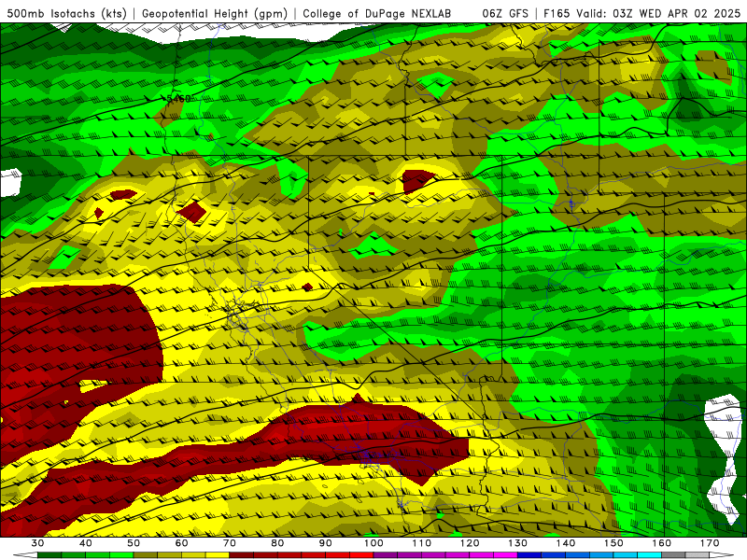Click the 110 label on the color scale
Screen dimensions: 747x560
pyautogui.click(x=422, y=543)
